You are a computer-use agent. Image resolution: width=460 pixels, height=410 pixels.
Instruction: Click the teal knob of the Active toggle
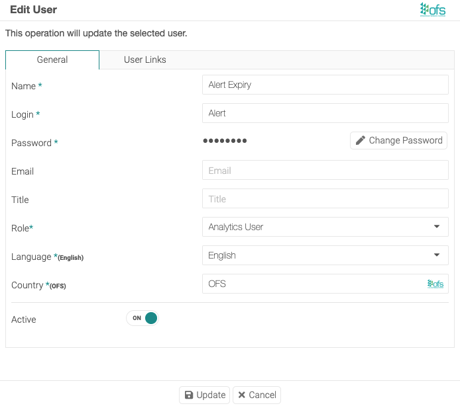click(151, 318)
